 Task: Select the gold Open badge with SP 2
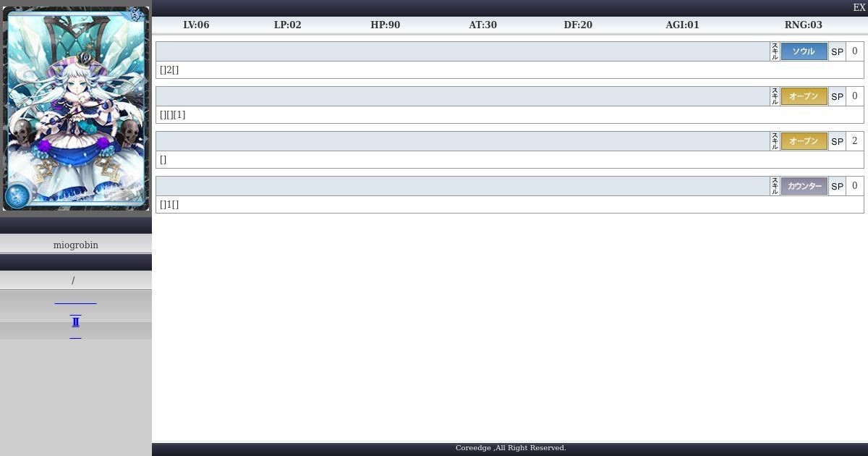(804, 141)
